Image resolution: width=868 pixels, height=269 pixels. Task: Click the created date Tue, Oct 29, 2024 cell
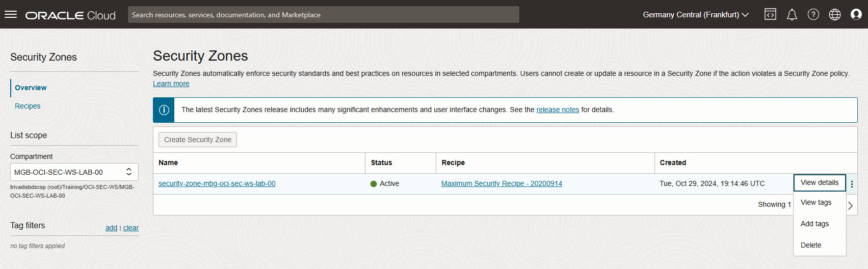click(712, 183)
